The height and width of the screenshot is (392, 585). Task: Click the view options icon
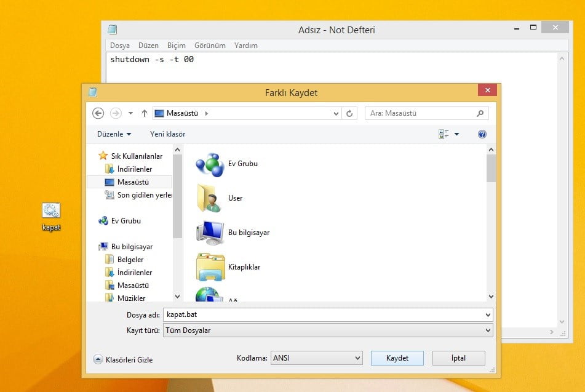[444, 134]
